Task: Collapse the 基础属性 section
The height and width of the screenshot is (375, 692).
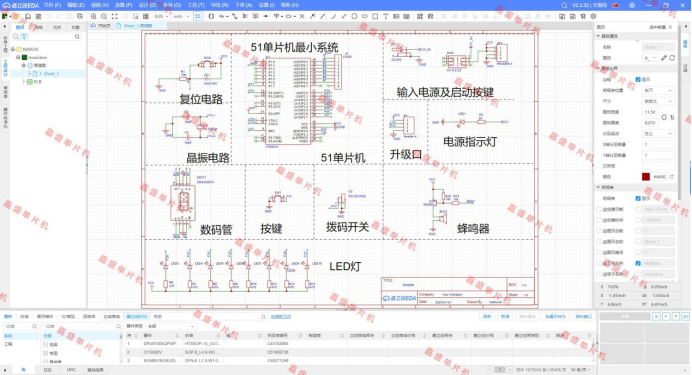Action: click(x=598, y=36)
